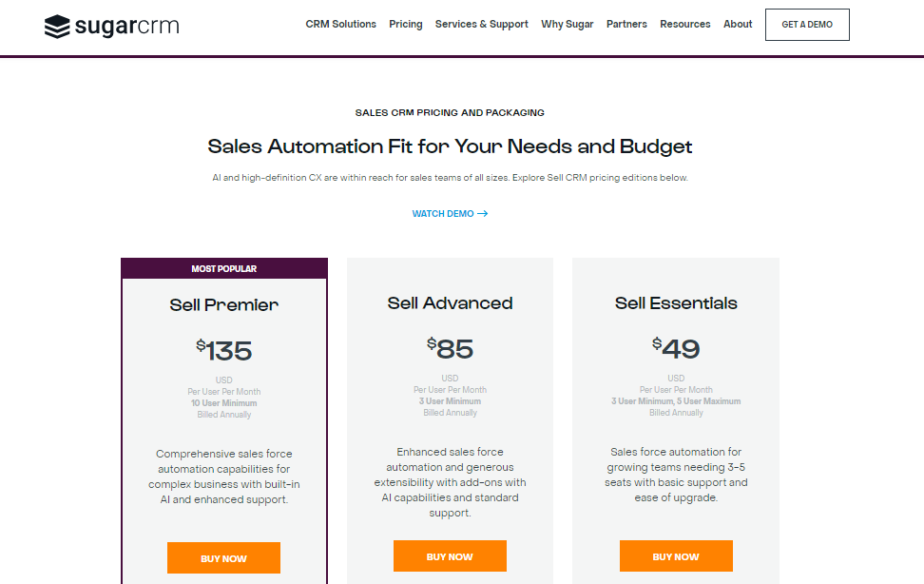Open the Why Sugar menu
Image resolution: width=924 pixels, height=584 pixels.
click(567, 24)
